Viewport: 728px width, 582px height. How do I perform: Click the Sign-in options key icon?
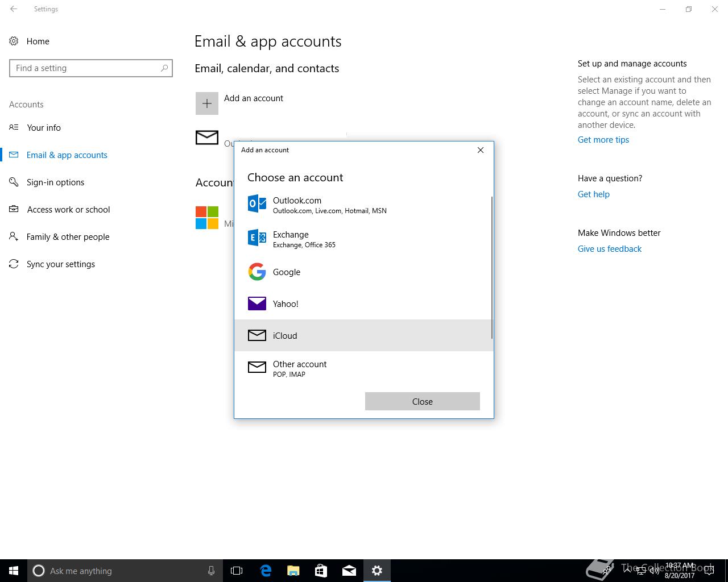14,182
